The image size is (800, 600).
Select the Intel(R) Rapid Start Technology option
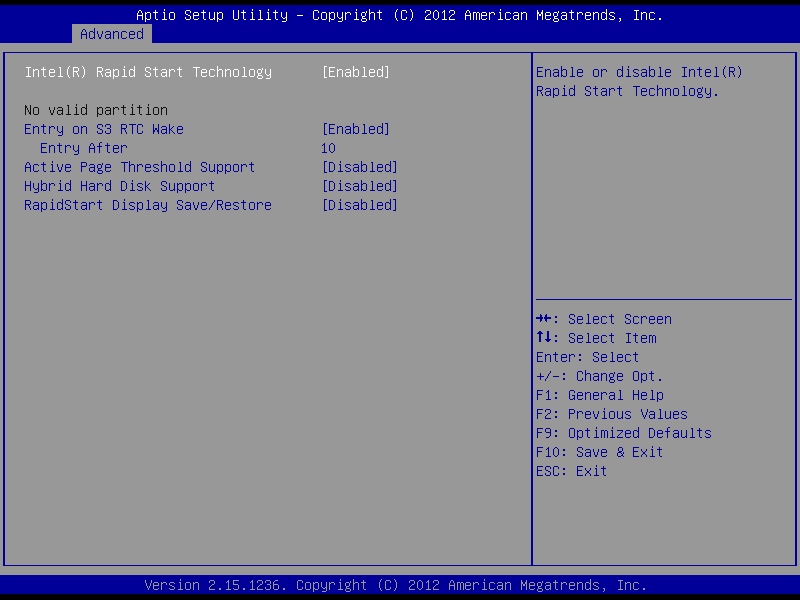[x=148, y=72]
